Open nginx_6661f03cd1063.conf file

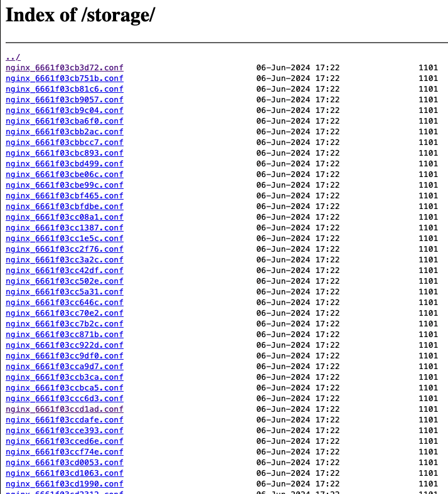[x=65, y=473]
